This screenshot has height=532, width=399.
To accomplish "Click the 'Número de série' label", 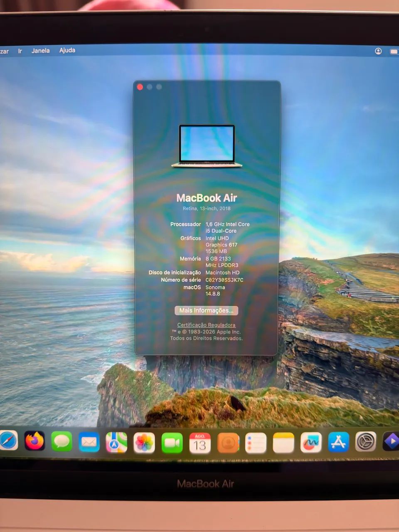I will click(181, 280).
